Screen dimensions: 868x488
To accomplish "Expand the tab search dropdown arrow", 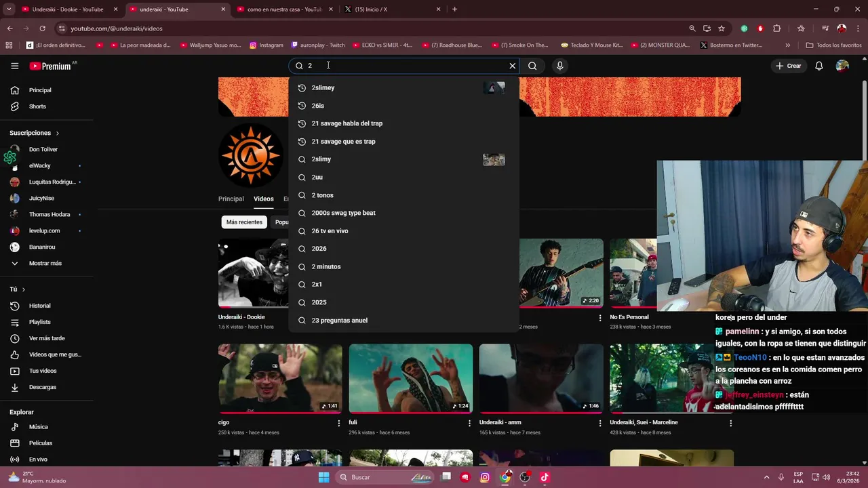I will [9, 9].
